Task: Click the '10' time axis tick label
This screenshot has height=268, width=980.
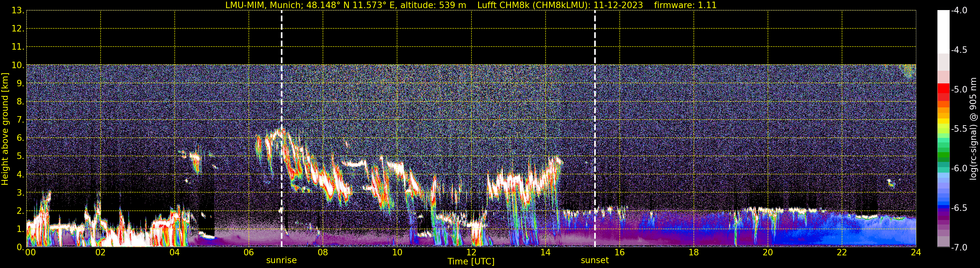Action: tap(397, 252)
